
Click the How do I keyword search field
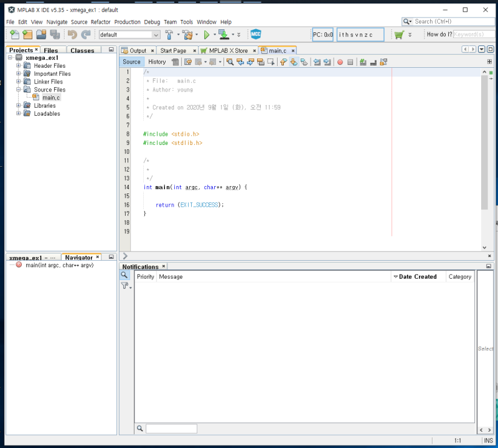473,35
